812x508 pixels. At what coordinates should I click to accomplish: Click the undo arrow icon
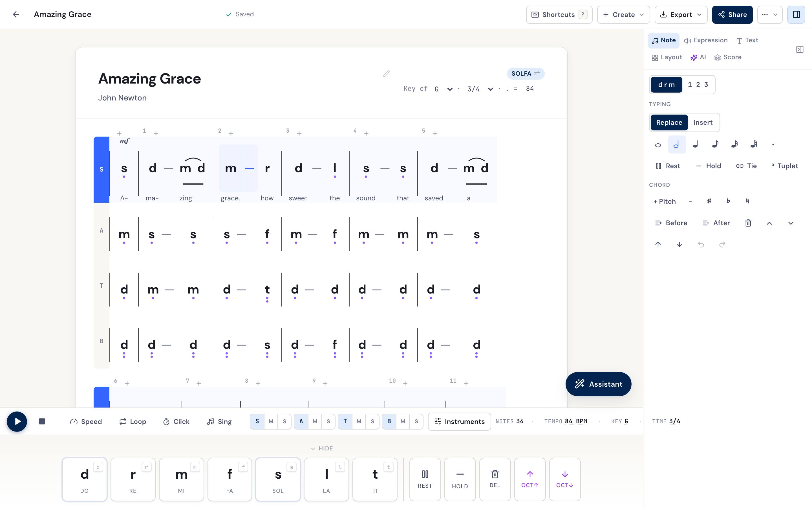[x=701, y=244]
